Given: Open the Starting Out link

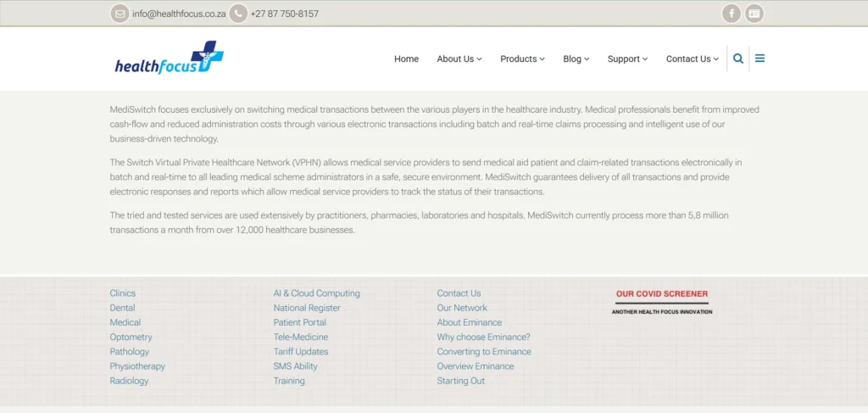Looking at the screenshot, I should pyautogui.click(x=461, y=381).
